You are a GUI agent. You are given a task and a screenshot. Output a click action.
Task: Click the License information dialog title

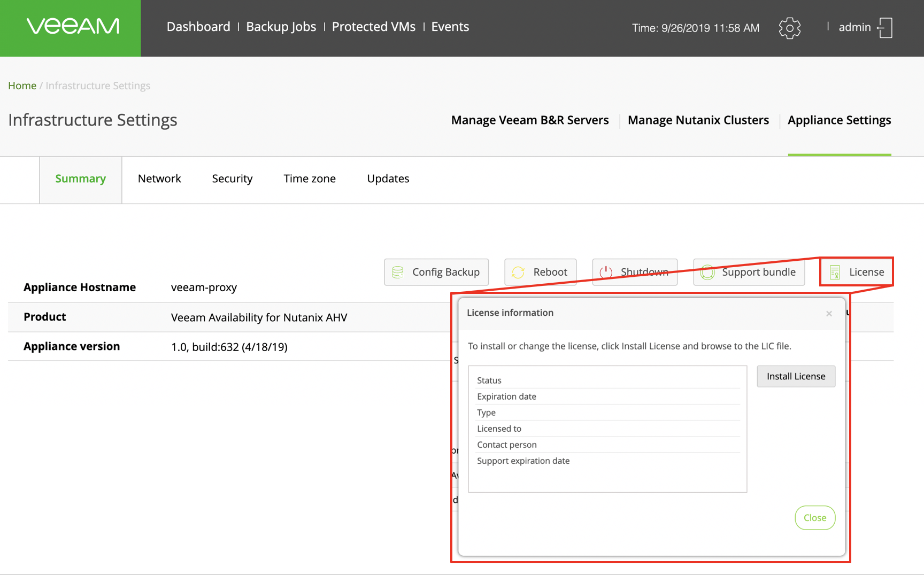[x=510, y=313]
